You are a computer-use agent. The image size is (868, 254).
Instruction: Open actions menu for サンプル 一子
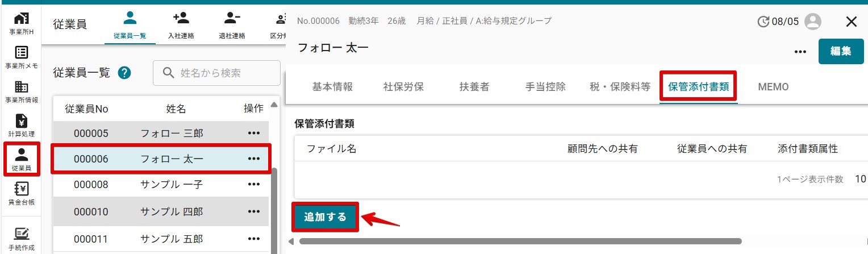(x=253, y=185)
